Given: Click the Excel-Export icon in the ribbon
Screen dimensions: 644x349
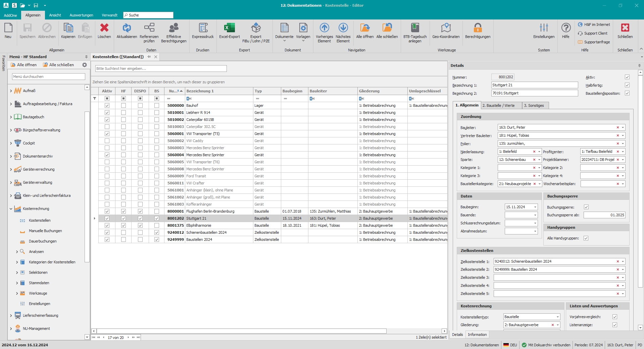Looking at the screenshot, I should click(229, 28).
